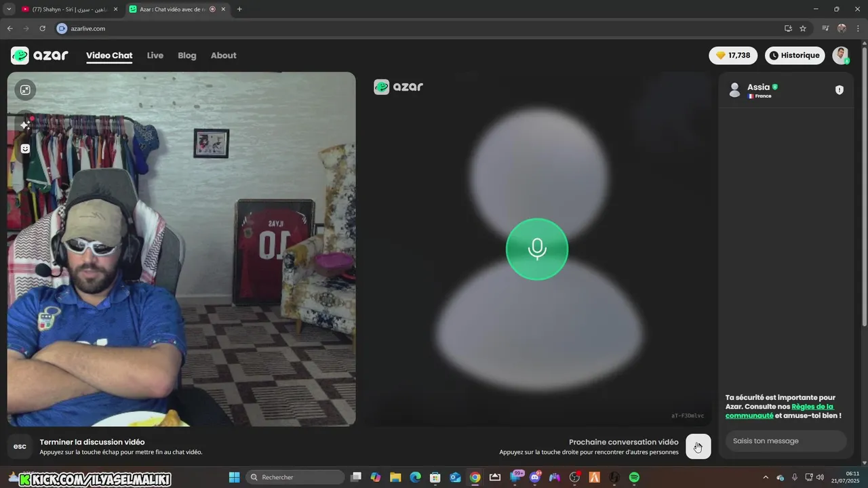Open Microsoft Edge from taskbar
The image size is (868, 488).
pyautogui.click(x=415, y=477)
